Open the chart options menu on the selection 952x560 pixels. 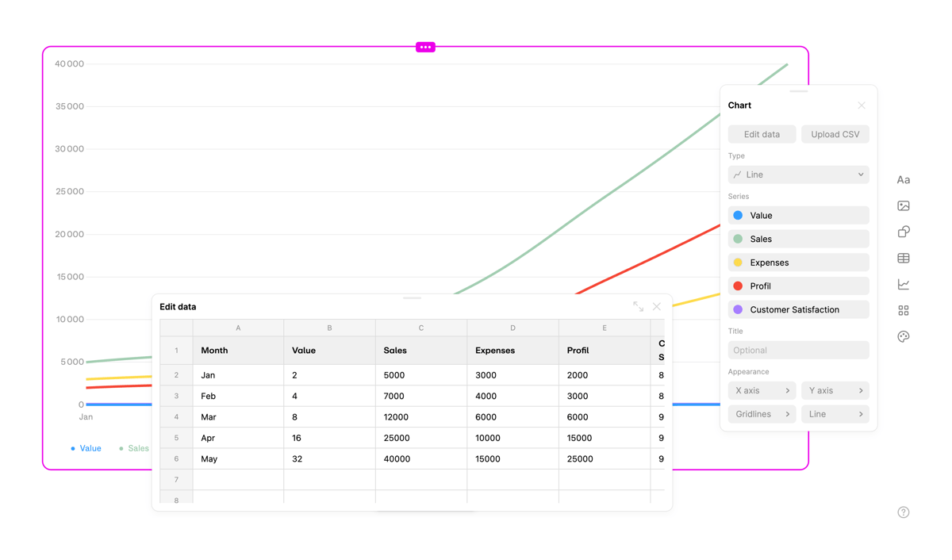click(425, 47)
